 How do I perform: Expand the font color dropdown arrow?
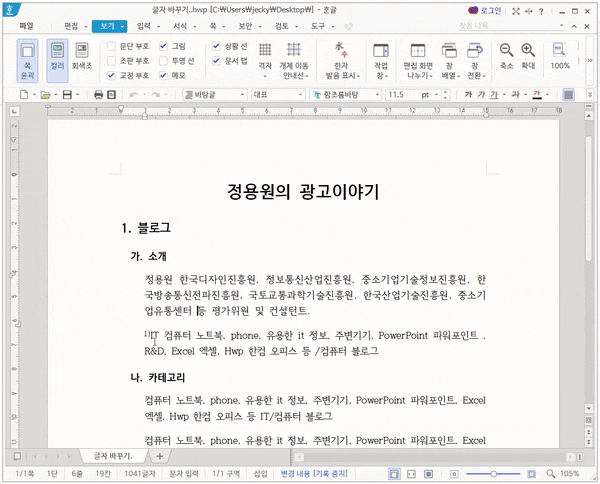[x=548, y=95]
